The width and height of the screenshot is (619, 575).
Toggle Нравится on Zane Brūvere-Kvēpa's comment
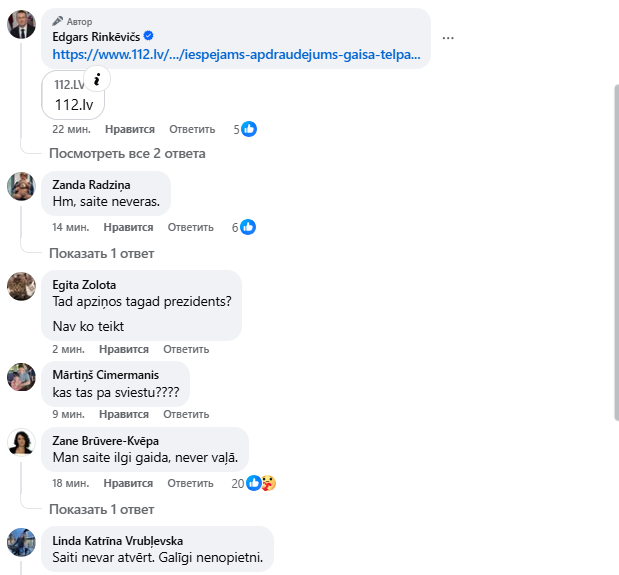(x=129, y=483)
